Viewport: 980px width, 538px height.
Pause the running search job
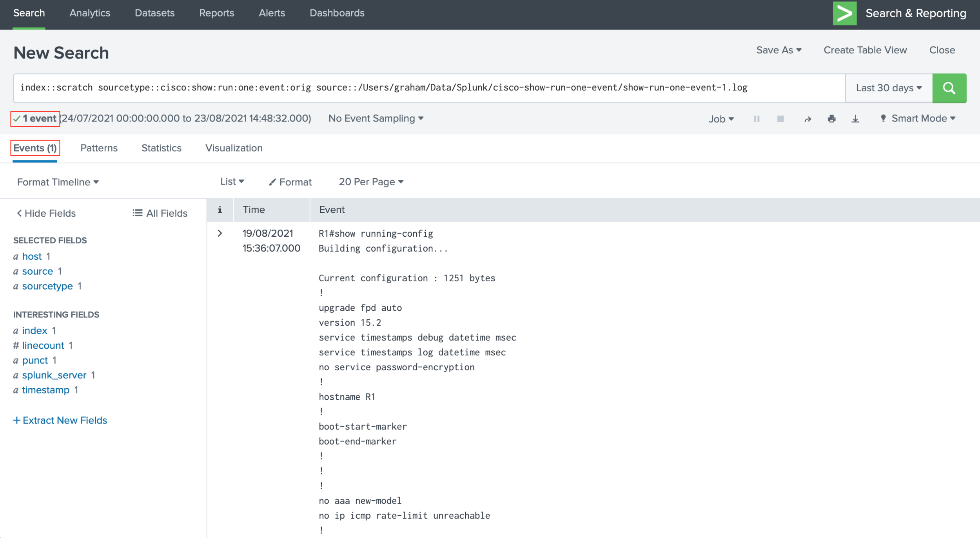tap(757, 119)
